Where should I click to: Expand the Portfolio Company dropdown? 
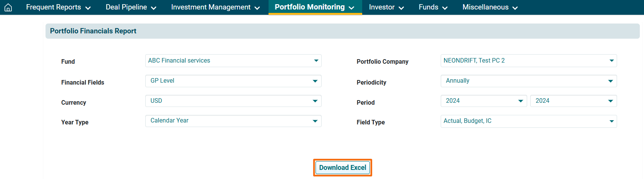pyautogui.click(x=528, y=61)
